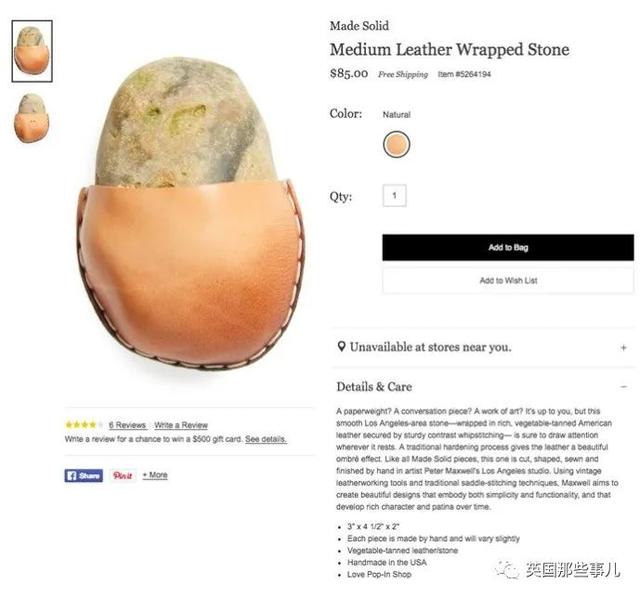Click the Write a Review link
Image resolution: width=640 pixels, height=597 pixels.
(181, 425)
